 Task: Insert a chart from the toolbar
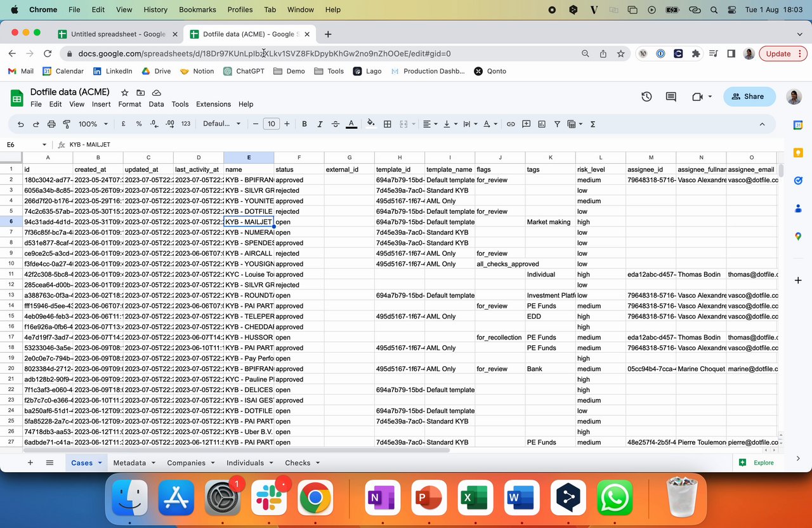click(x=541, y=124)
